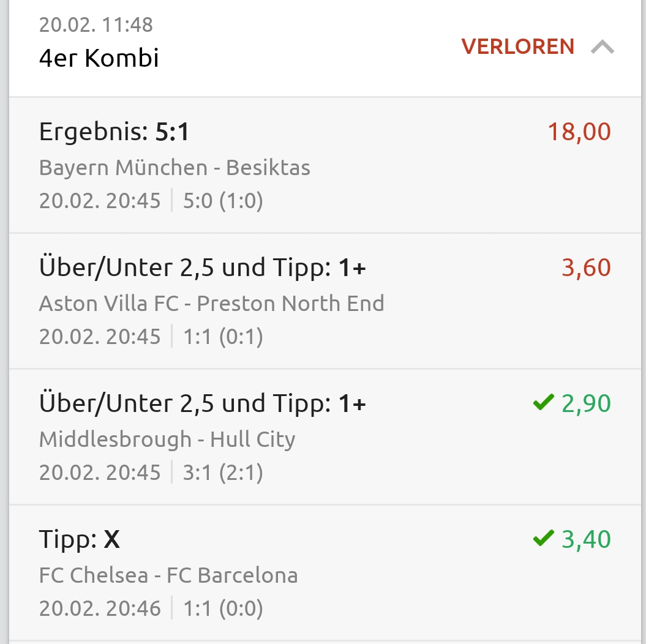646x644 pixels.
Task: Open the Bayern München - Besiktas match
Action: (x=175, y=167)
